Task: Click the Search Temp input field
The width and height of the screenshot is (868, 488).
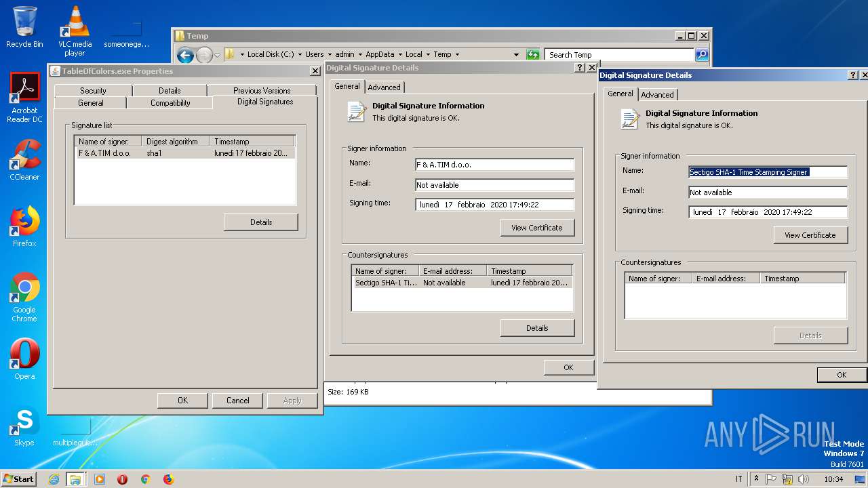Action: (x=620, y=55)
